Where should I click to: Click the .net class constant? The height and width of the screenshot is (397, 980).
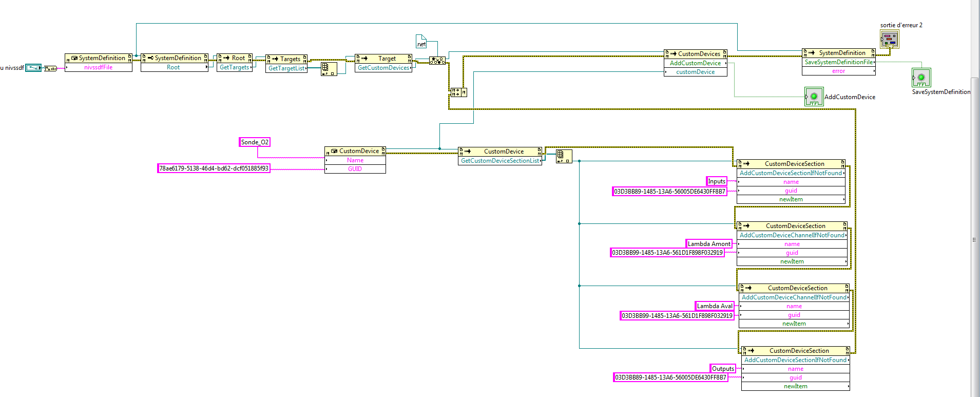[421, 41]
